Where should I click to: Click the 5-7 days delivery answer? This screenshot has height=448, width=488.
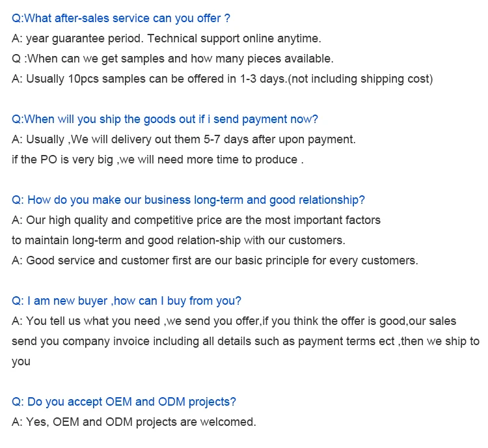click(183, 139)
